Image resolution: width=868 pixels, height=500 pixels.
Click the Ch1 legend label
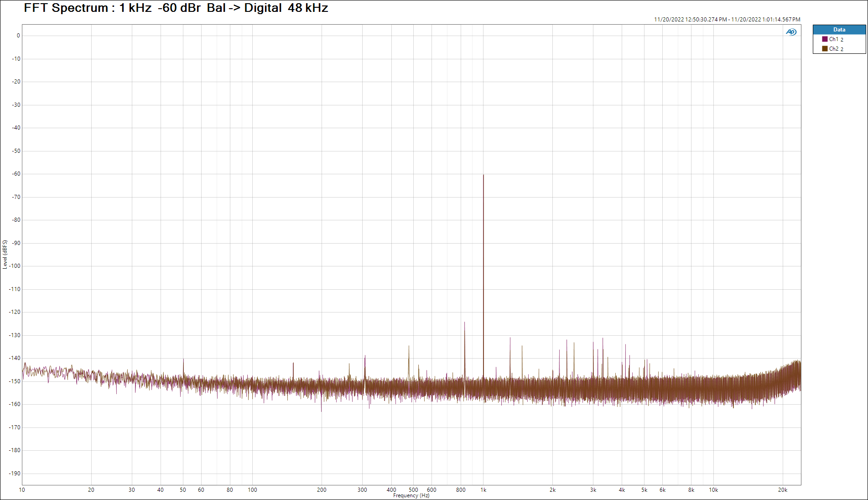click(x=834, y=39)
